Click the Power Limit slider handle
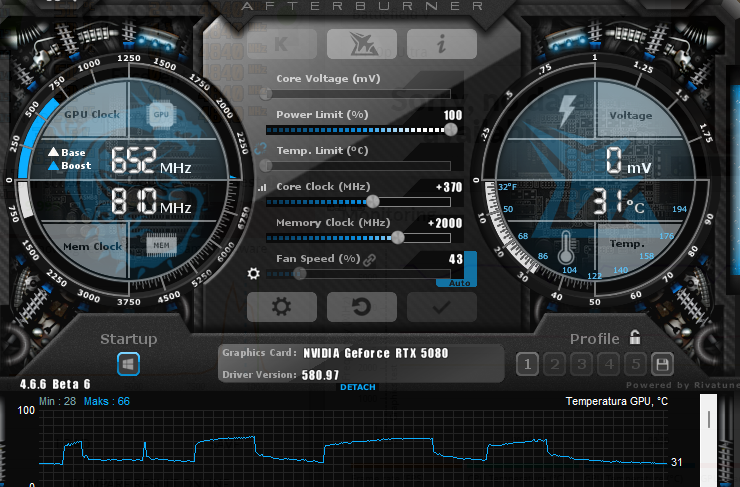740x487 pixels. pos(451,129)
